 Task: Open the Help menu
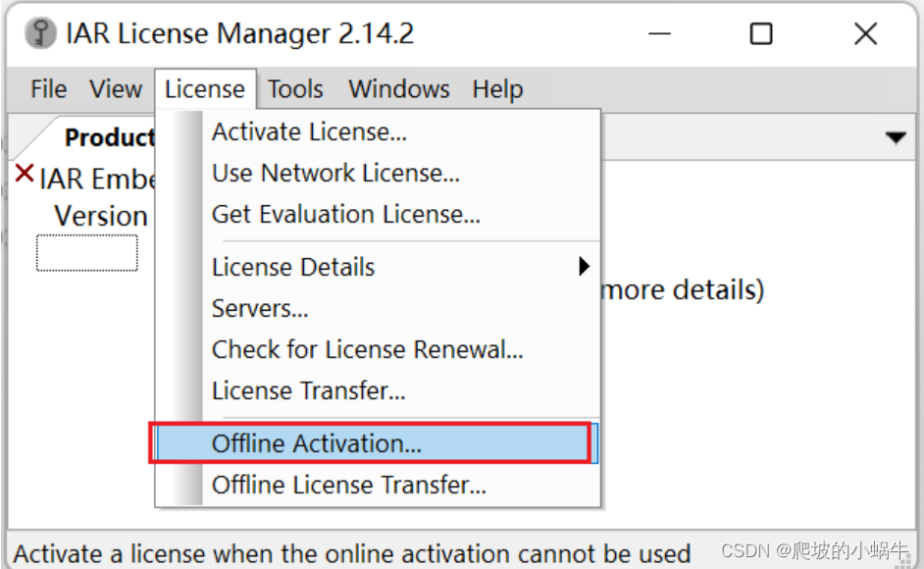pyautogui.click(x=497, y=89)
